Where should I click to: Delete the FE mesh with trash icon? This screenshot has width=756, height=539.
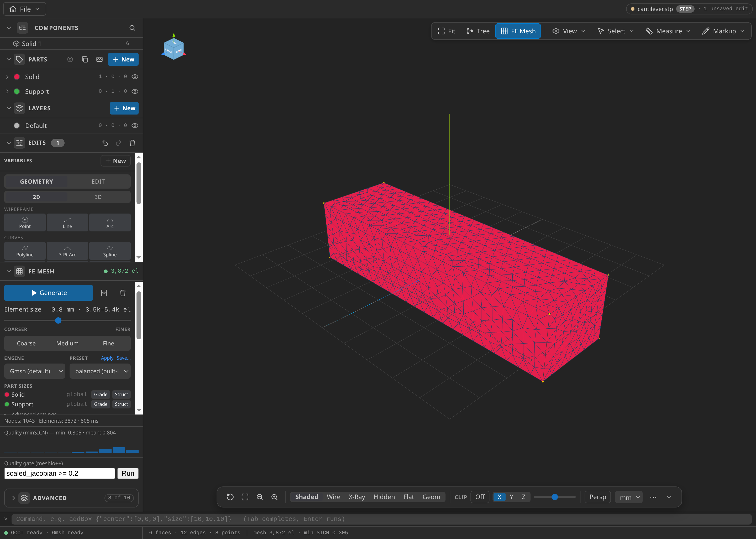coord(123,293)
